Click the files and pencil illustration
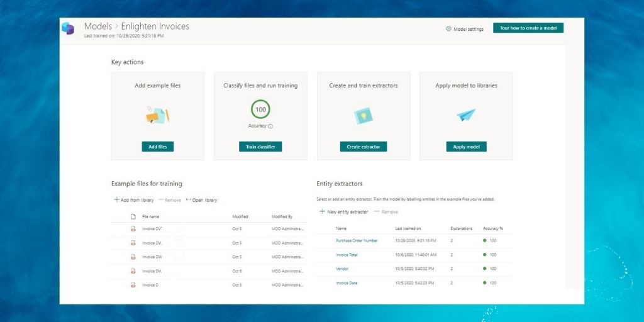Screen dimensions: 644x322 coord(158,116)
